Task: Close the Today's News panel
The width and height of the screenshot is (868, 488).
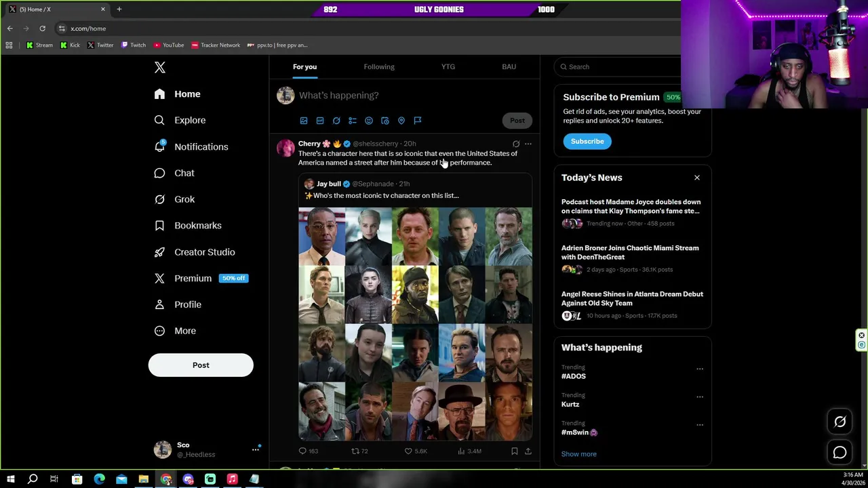Action: 696,178
